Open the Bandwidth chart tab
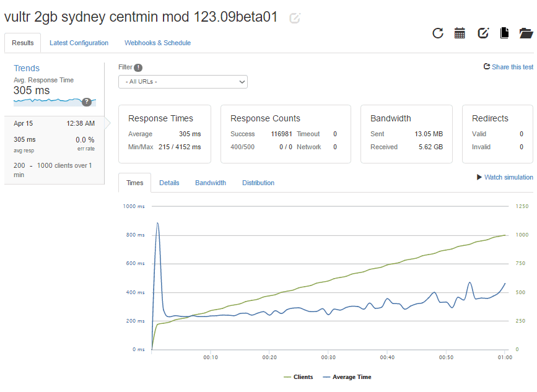The image size is (537, 392). tap(211, 183)
